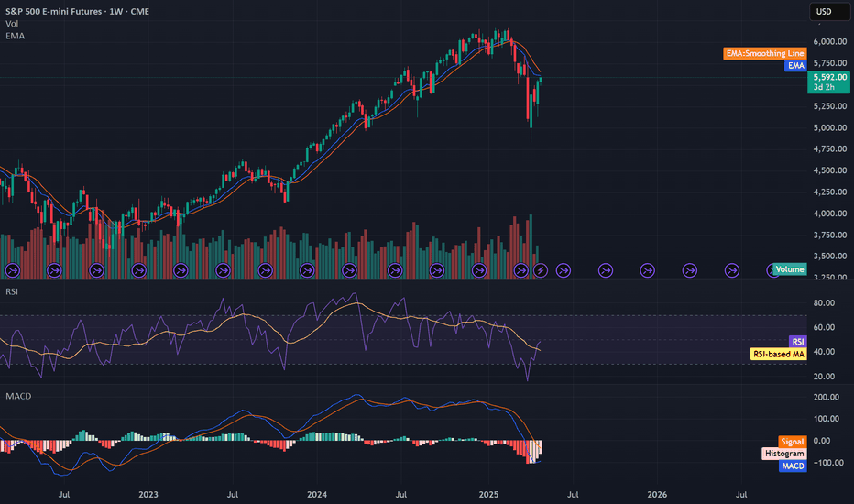The height and width of the screenshot is (504, 854).
Task: Select the Vol indicator legend
Action: click(12, 24)
